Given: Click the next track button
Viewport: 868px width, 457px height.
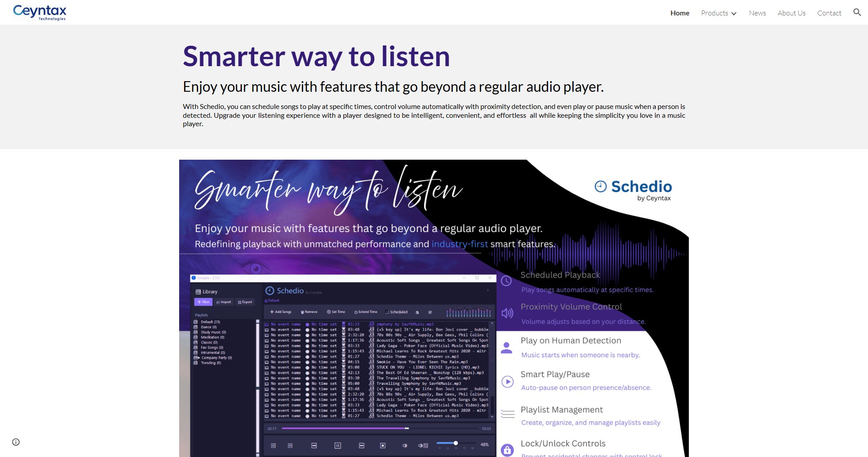Looking at the screenshot, I should (x=361, y=446).
